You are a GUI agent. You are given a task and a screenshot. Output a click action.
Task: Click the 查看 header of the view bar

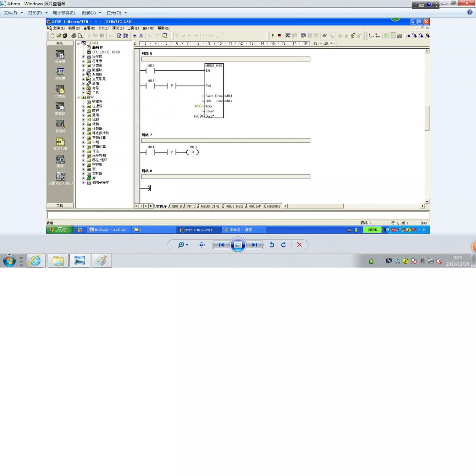point(60,44)
